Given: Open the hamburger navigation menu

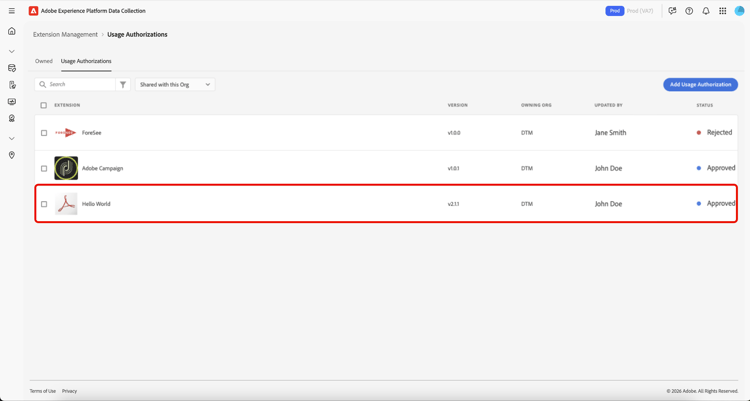Looking at the screenshot, I should tap(12, 11).
